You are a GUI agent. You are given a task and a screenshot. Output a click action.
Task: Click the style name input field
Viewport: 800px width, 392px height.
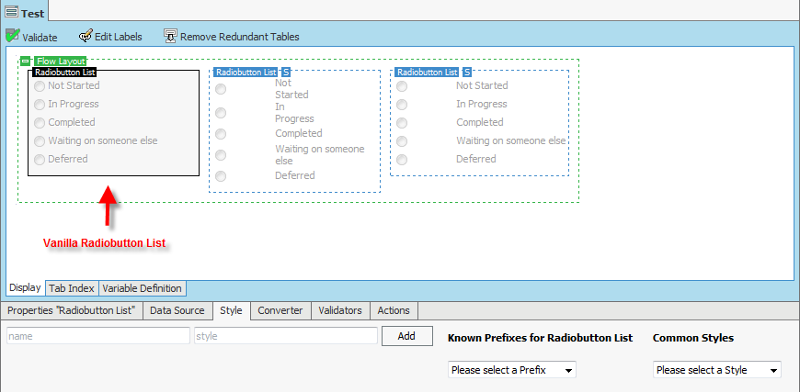(98, 336)
